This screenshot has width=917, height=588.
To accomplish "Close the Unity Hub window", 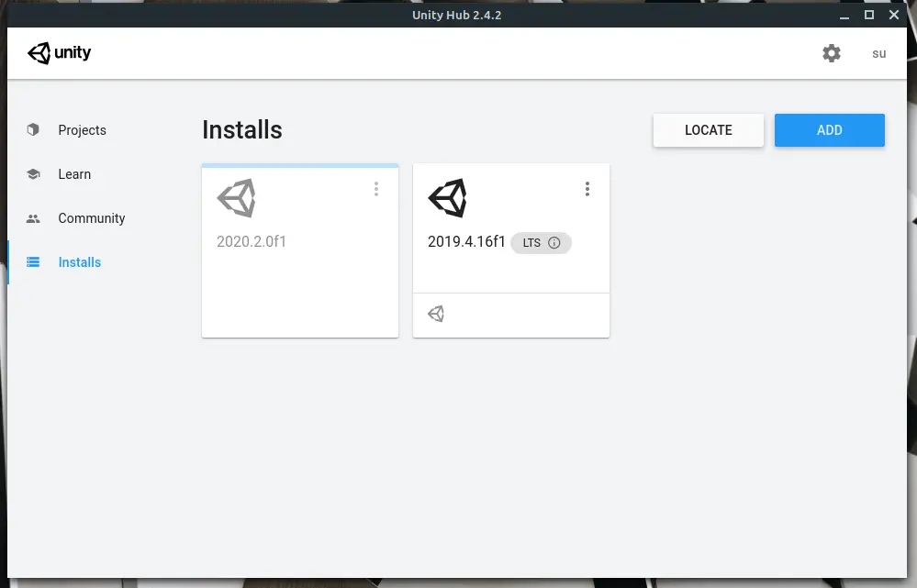I will click(x=894, y=16).
